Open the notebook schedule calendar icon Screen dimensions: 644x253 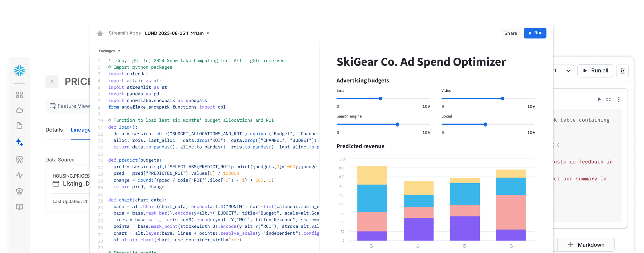(x=623, y=71)
